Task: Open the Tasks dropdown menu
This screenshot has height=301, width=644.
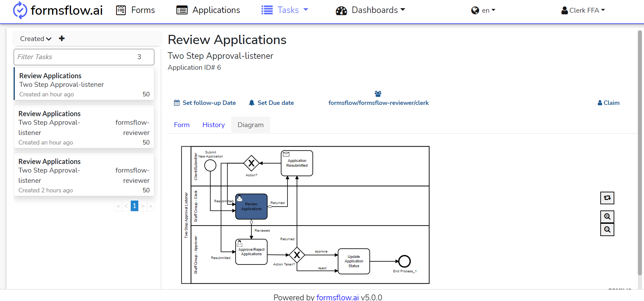Action: click(285, 10)
